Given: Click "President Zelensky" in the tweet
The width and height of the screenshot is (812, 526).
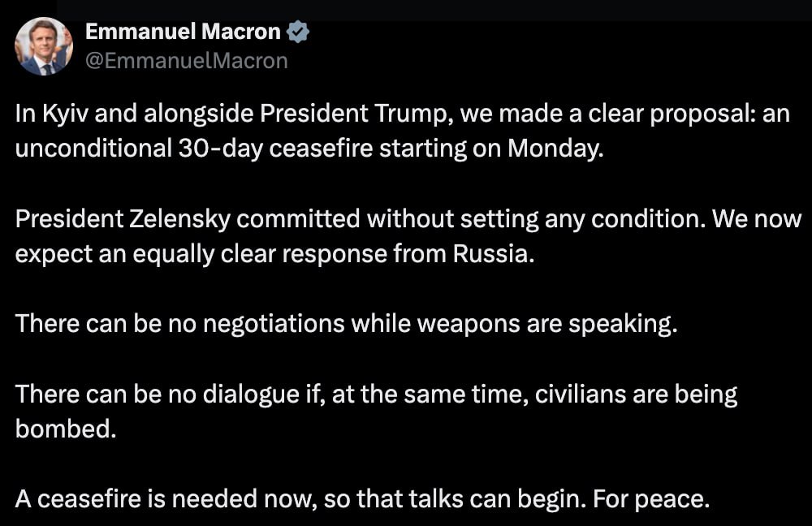Looking at the screenshot, I should [x=123, y=219].
